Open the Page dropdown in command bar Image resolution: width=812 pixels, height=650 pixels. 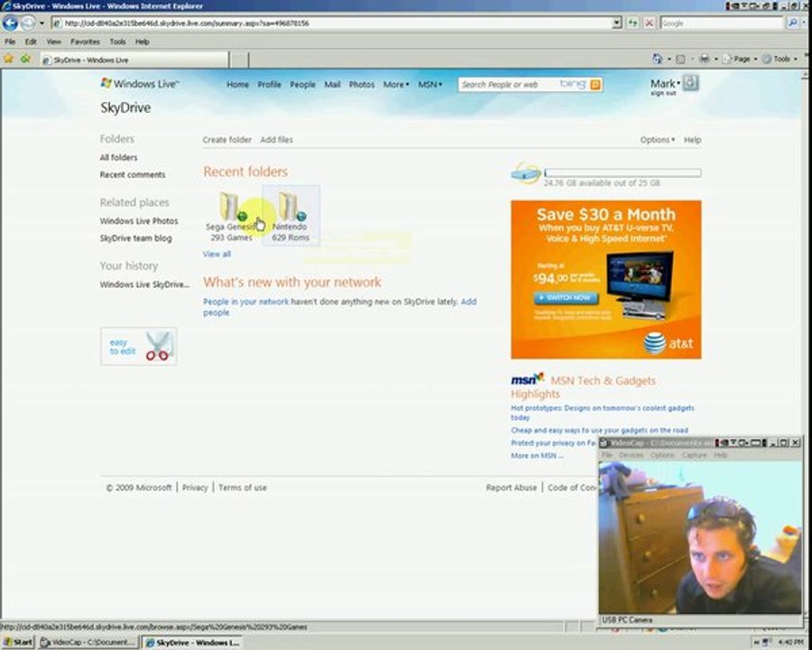click(x=743, y=59)
